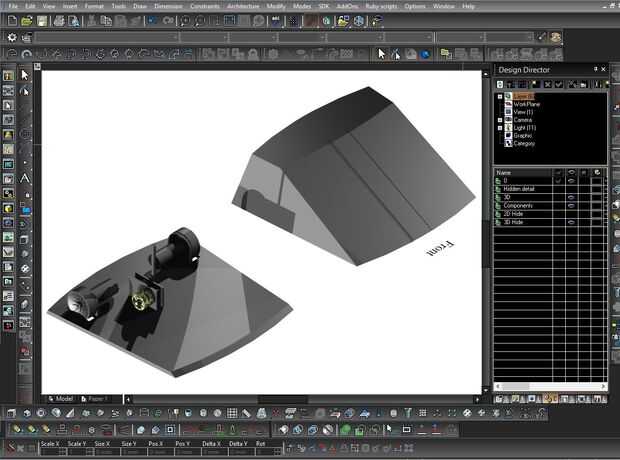Viewport: 620px width, 460px height.
Task: Click color swatch of 3D layer
Action: coord(597,197)
